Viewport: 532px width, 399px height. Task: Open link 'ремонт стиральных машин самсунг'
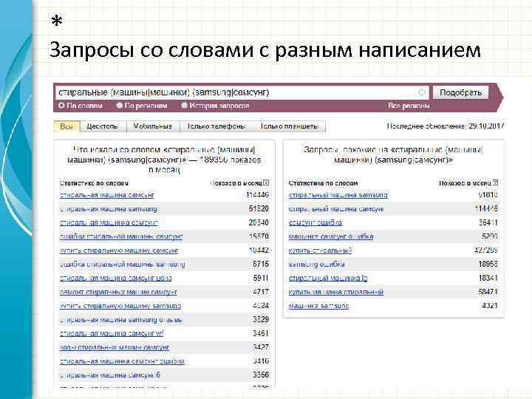(x=118, y=292)
